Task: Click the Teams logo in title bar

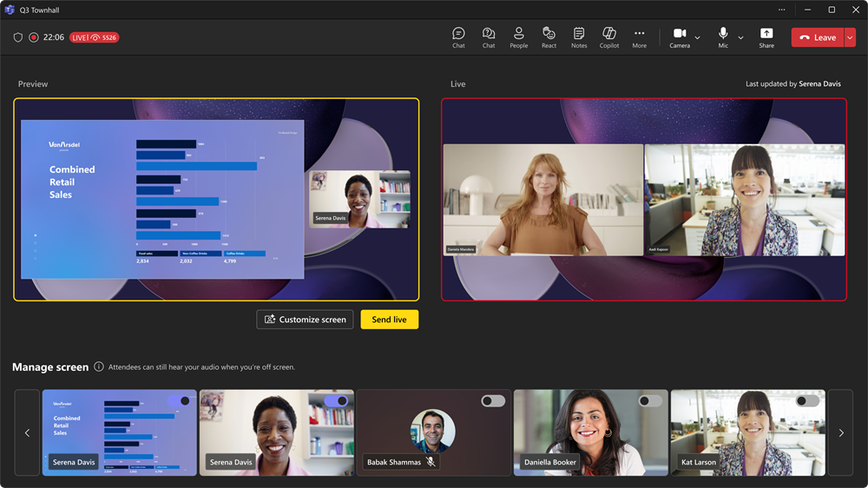Action: pos(10,10)
